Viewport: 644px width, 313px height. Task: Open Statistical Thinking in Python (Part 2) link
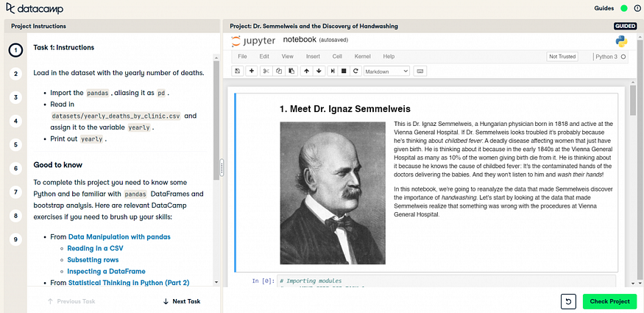(x=129, y=283)
